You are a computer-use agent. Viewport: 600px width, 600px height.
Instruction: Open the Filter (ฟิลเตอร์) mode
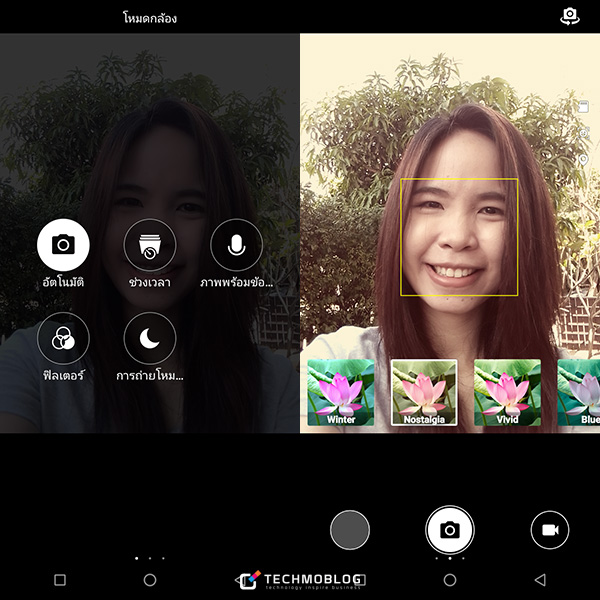pos(63,338)
